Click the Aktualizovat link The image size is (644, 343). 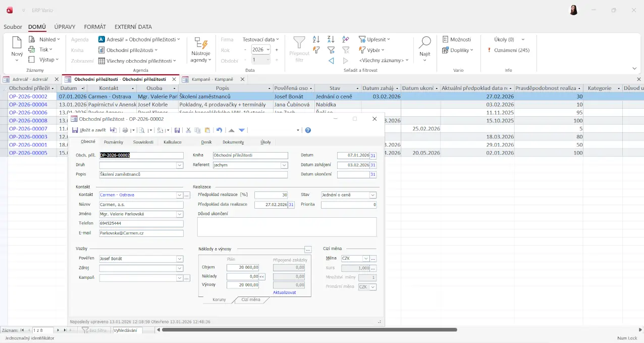285,292
